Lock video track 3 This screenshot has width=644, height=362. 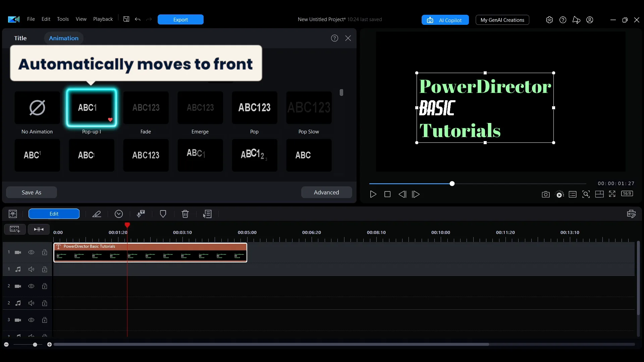pos(45,320)
